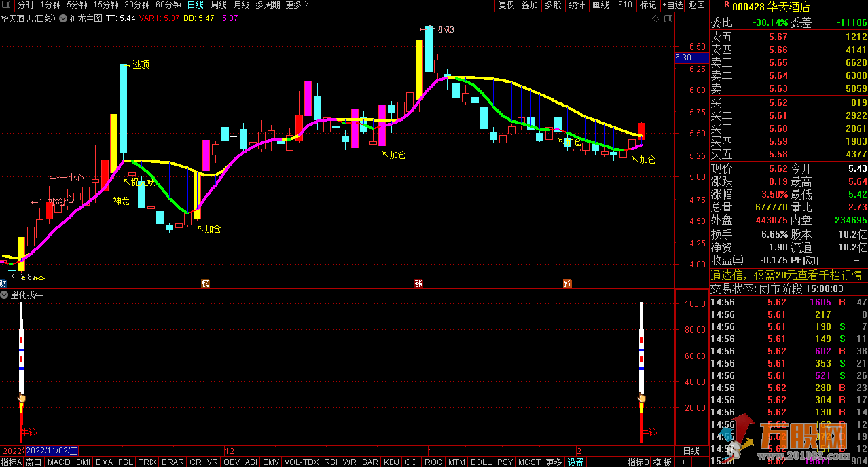Open F10 company info
This screenshot has width=868, height=467.
coord(624,5)
